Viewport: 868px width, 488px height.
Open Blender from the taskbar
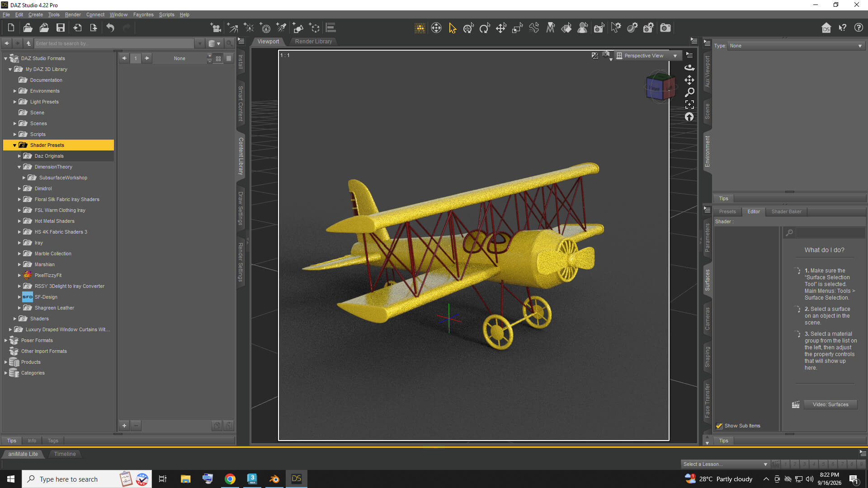tap(274, 479)
